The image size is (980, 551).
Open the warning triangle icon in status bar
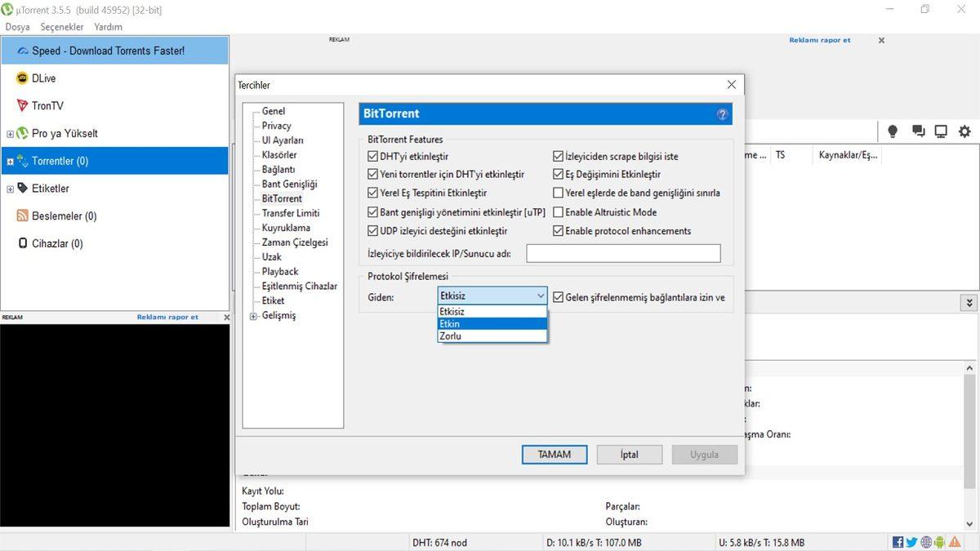pyautogui.click(x=955, y=541)
